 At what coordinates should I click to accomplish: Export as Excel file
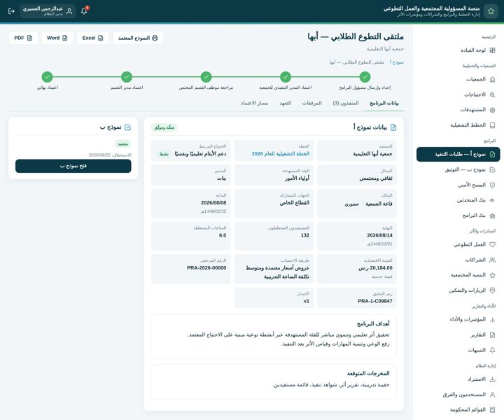click(93, 38)
